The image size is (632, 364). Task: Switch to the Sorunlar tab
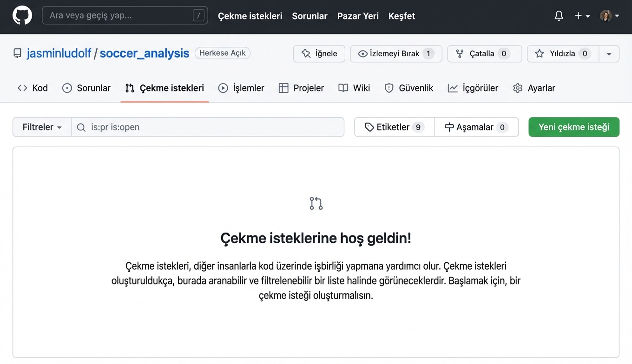[86, 88]
